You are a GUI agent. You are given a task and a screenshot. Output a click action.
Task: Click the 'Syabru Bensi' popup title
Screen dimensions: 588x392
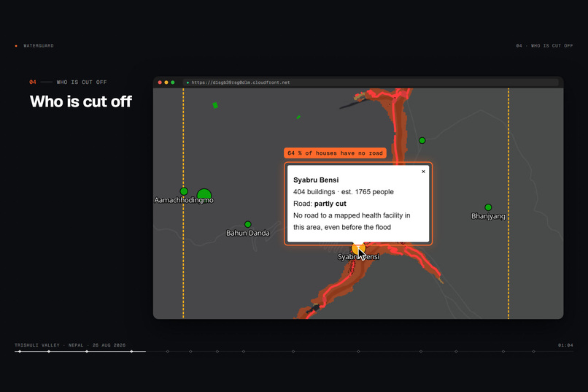click(x=316, y=180)
